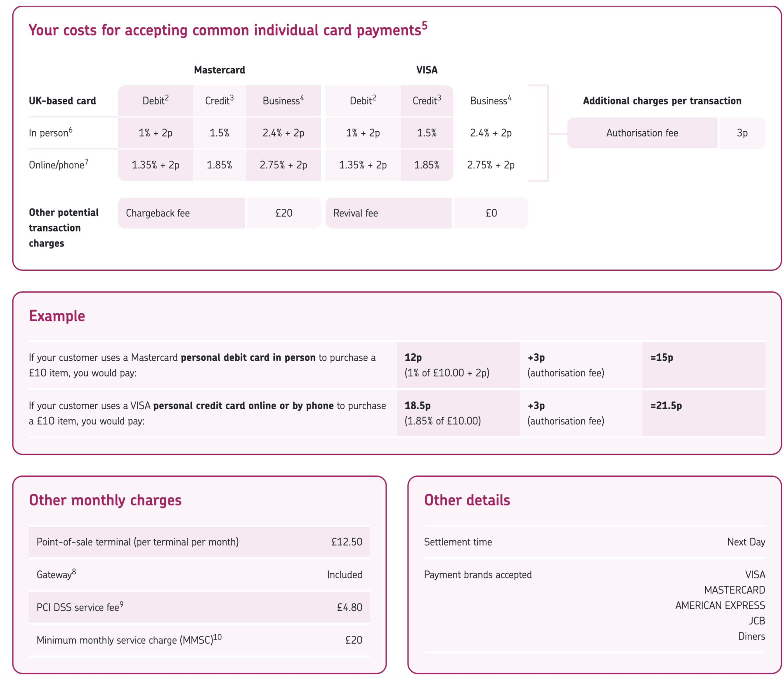Viewport: 784px width, 677px height.
Task: Open footnote 5 in the main heading
Action: pyautogui.click(x=425, y=25)
